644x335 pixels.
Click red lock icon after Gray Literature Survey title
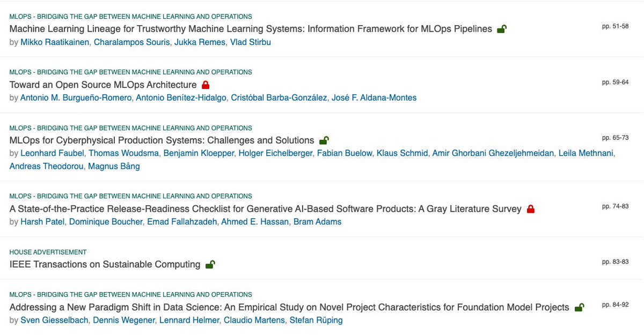531,209
